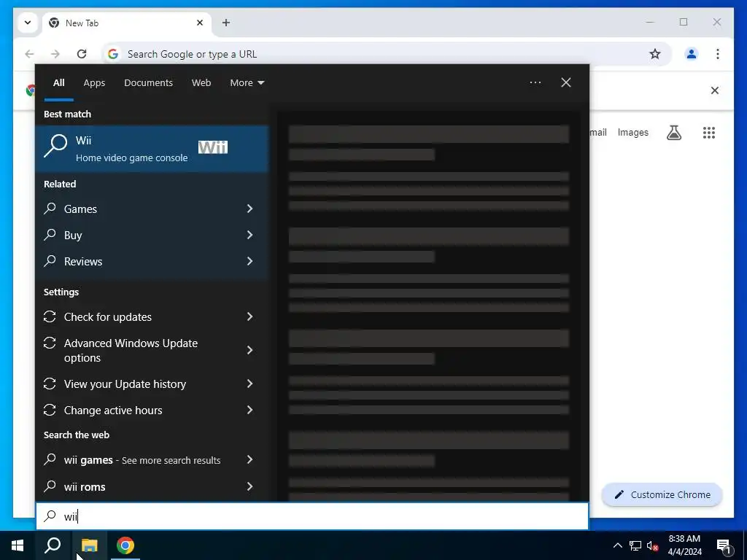
Task: Click sync icon beside Change active hours
Action: tap(50, 410)
